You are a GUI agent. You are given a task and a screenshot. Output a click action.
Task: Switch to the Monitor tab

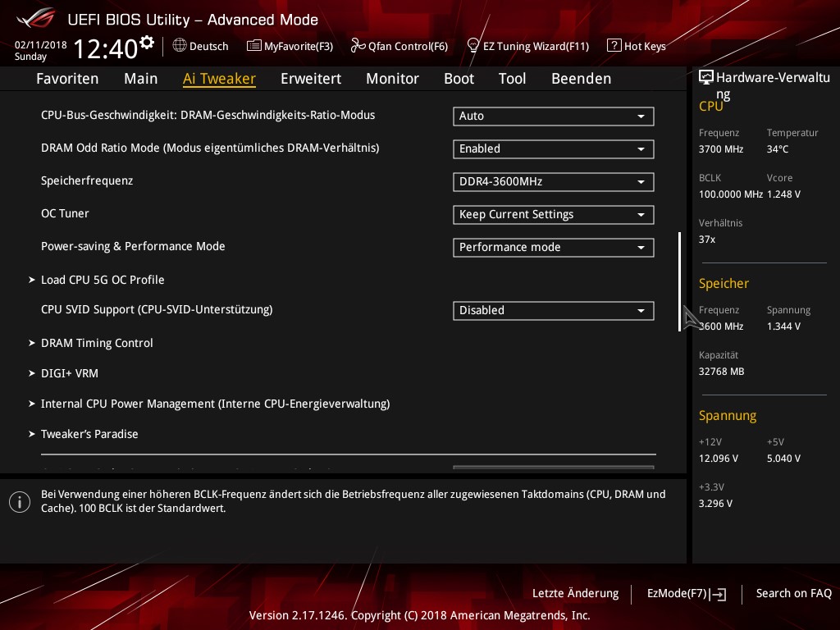tap(393, 79)
